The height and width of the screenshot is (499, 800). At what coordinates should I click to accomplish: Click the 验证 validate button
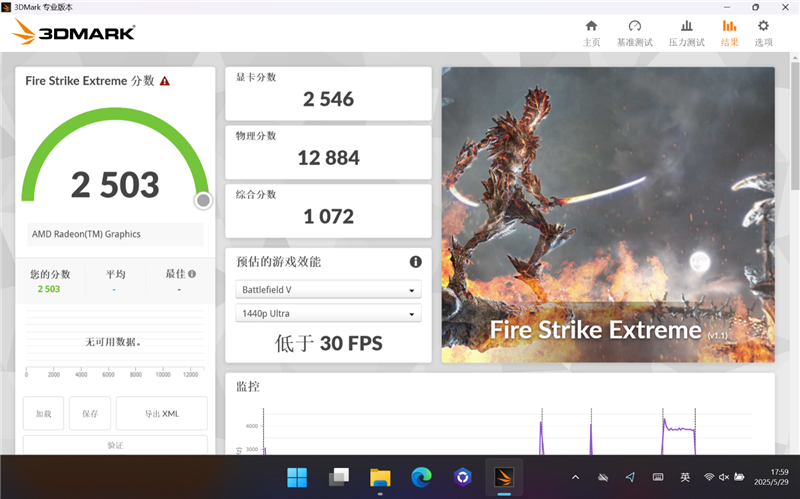point(115,445)
